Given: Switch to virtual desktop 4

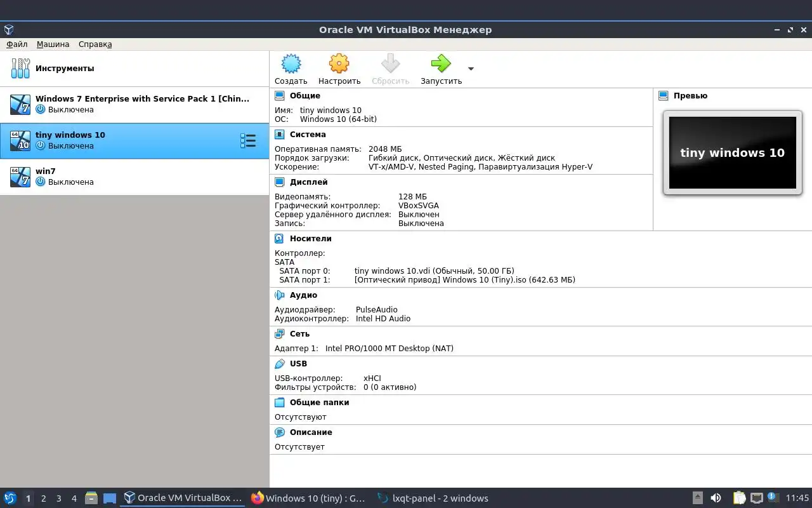Looking at the screenshot, I should 74,499.
